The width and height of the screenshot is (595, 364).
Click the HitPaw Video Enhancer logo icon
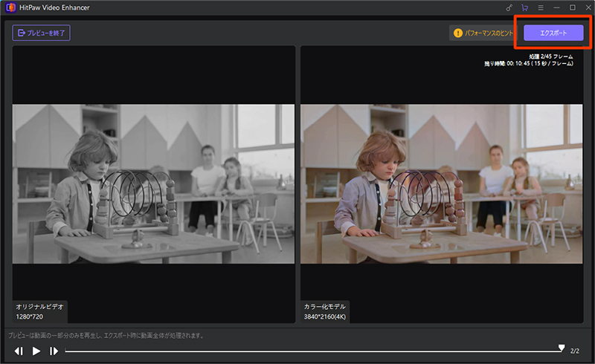click(10, 7)
